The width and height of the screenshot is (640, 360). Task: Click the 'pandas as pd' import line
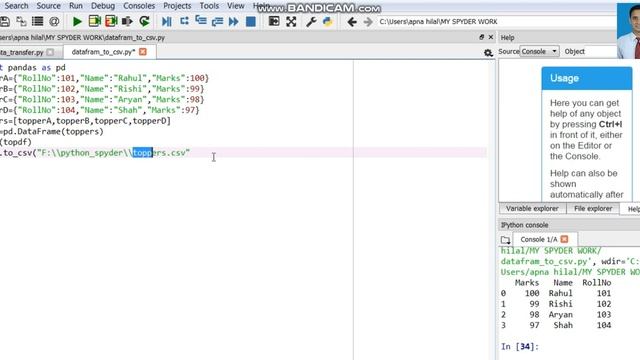pos(33,67)
